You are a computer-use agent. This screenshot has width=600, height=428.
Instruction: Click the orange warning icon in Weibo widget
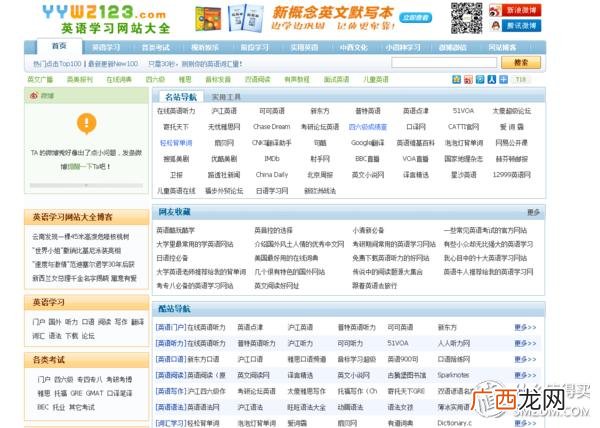click(x=87, y=124)
